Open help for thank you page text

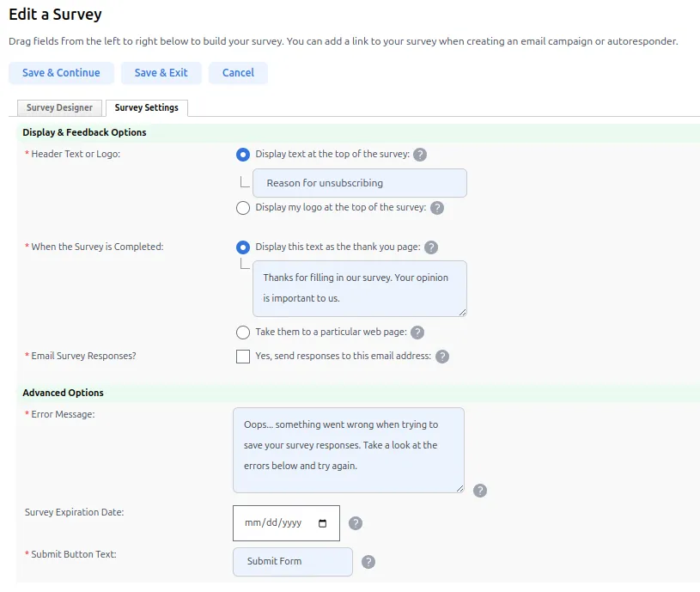pyautogui.click(x=431, y=247)
